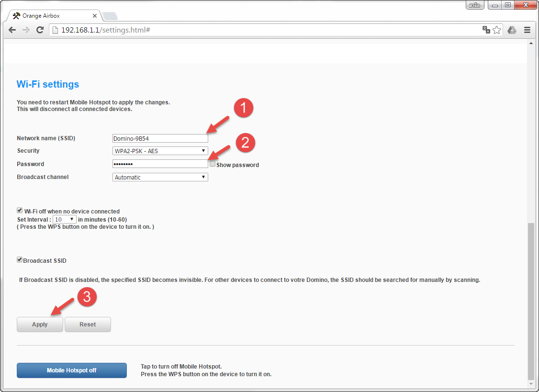Click the scrollbar down arrow

pos(531,384)
